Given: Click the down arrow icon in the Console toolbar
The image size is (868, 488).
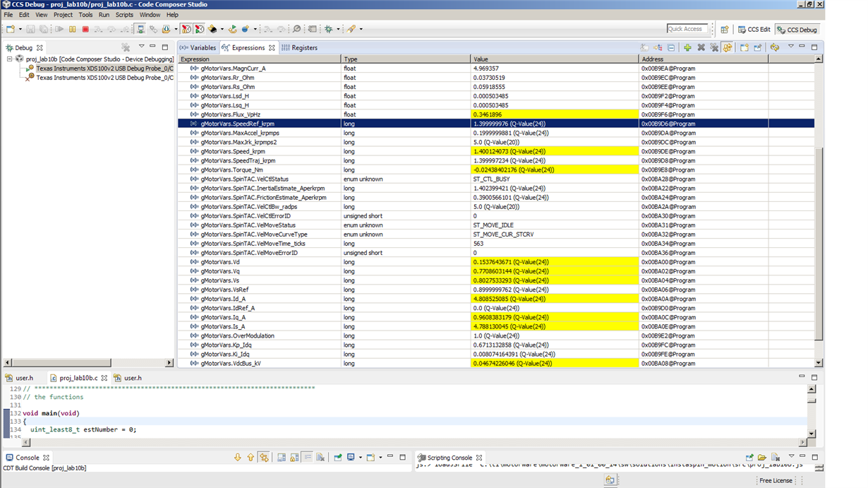Looking at the screenshot, I should click(x=238, y=458).
